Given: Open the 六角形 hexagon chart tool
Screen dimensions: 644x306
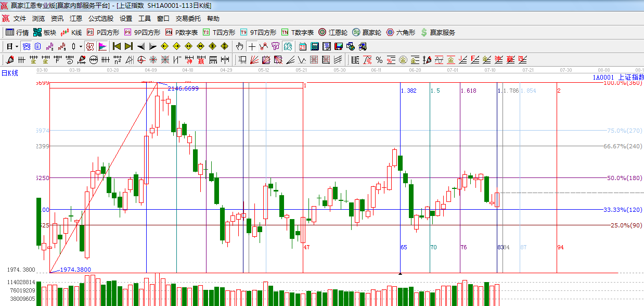Looking at the screenshot, I should point(401,32).
